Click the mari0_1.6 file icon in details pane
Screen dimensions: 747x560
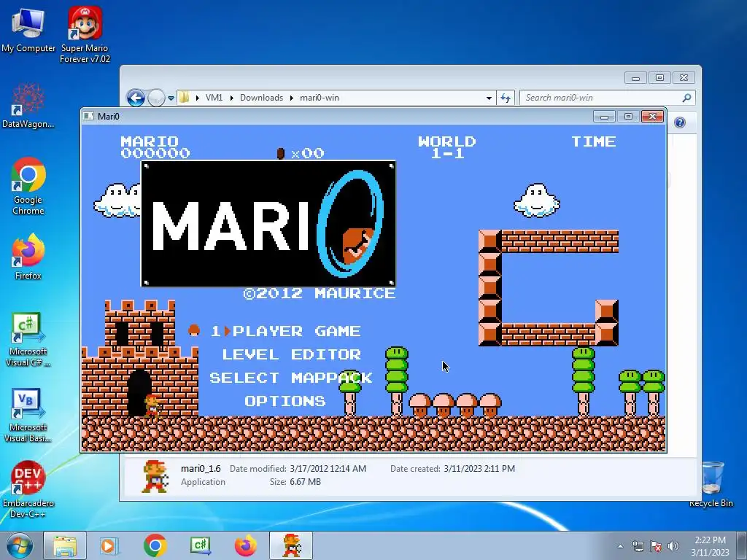[x=155, y=475]
